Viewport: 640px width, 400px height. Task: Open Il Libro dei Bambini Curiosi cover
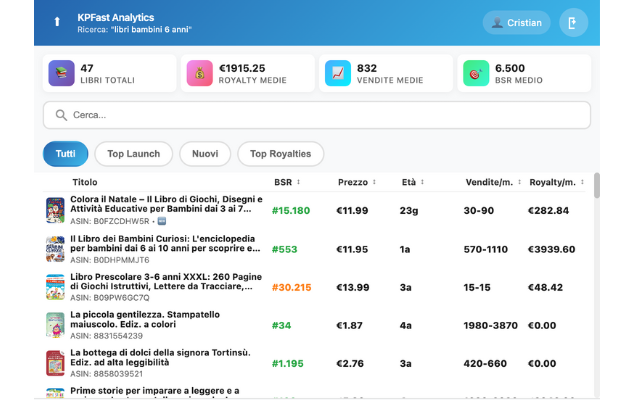(55, 249)
